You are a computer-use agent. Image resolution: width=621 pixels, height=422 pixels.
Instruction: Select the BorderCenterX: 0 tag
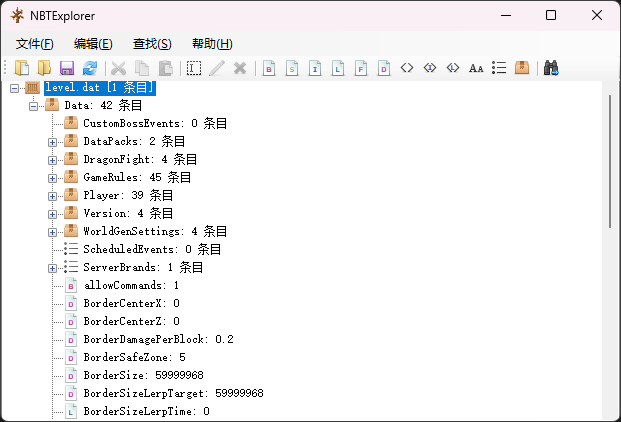tap(131, 303)
